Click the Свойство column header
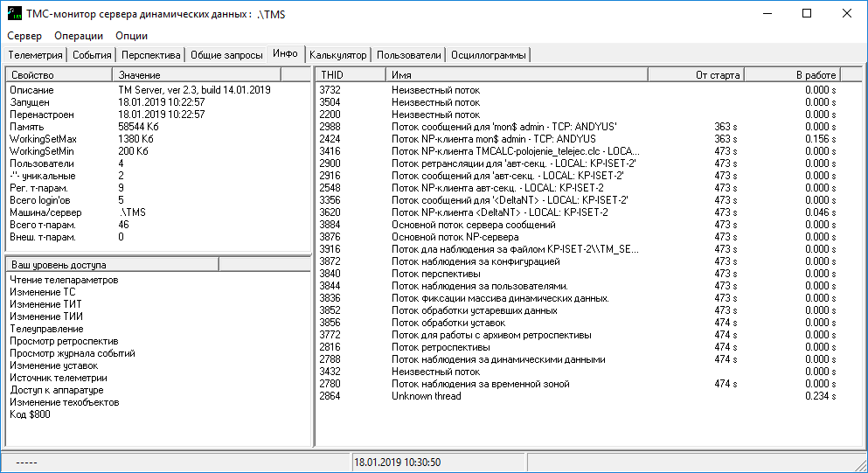 click(x=59, y=75)
